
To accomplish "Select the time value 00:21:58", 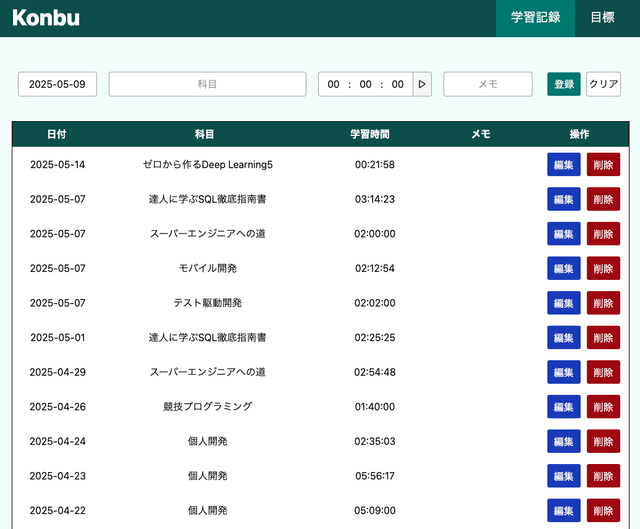I will 375,164.
